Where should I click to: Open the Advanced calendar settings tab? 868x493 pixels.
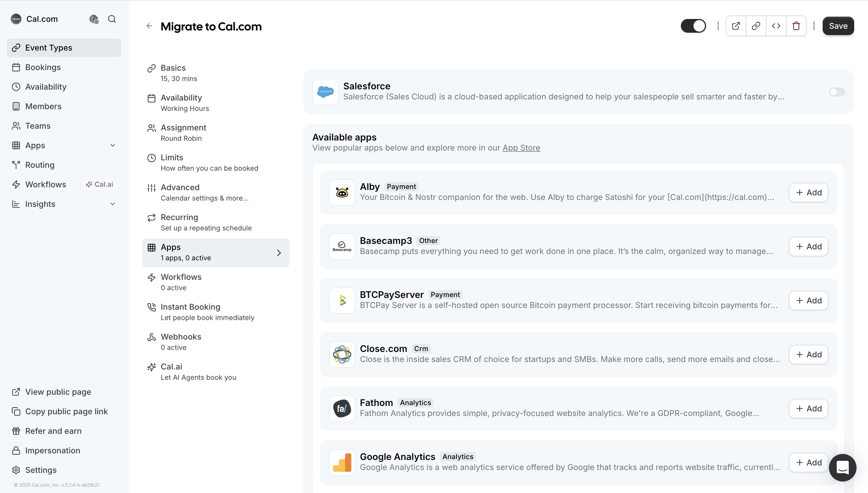216,193
